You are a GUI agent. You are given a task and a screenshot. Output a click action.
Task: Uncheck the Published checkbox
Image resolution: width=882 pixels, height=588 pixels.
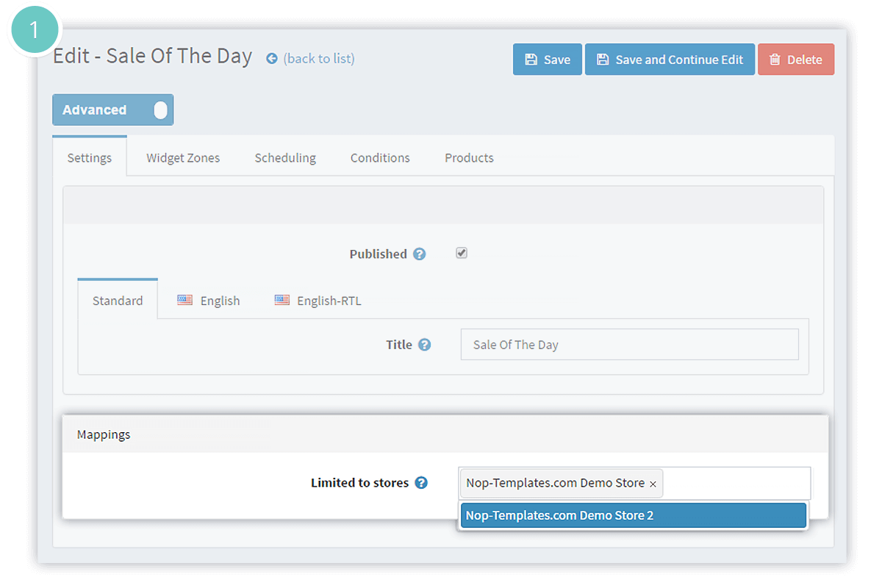[462, 253]
